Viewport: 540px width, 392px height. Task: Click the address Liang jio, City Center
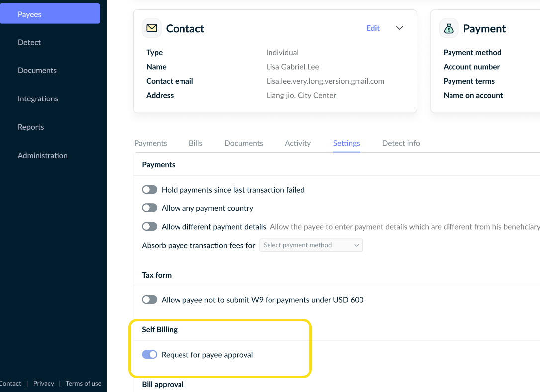click(x=301, y=95)
